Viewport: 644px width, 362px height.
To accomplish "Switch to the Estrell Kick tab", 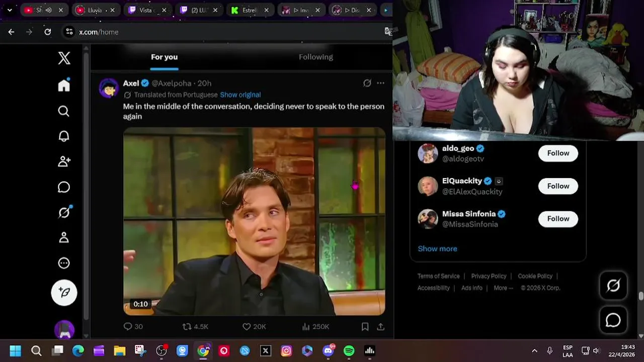I will click(250, 10).
